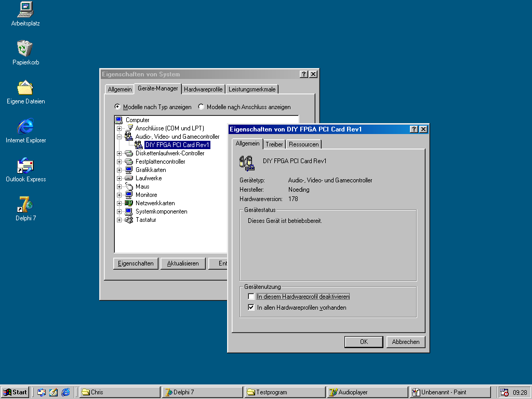Switch to Audioplayer in the taskbar
Screen dimensions: 532x399
click(367, 392)
